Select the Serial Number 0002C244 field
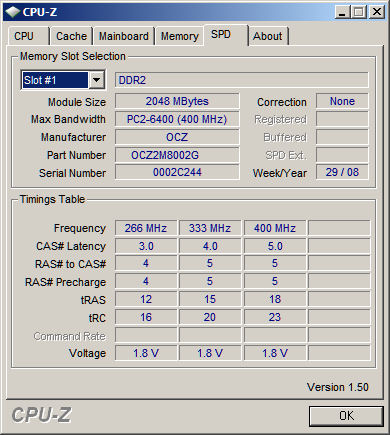The width and height of the screenshot is (390, 435). [x=177, y=172]
